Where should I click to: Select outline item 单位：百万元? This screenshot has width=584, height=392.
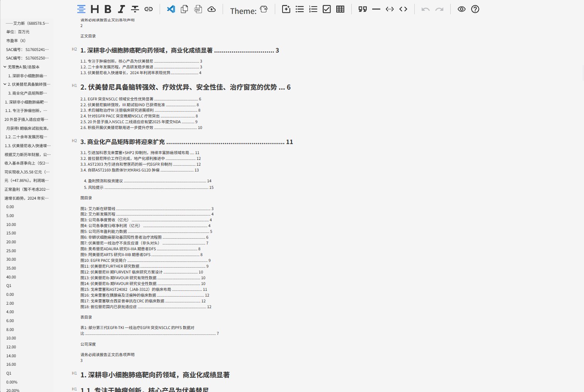pos(18,32)
